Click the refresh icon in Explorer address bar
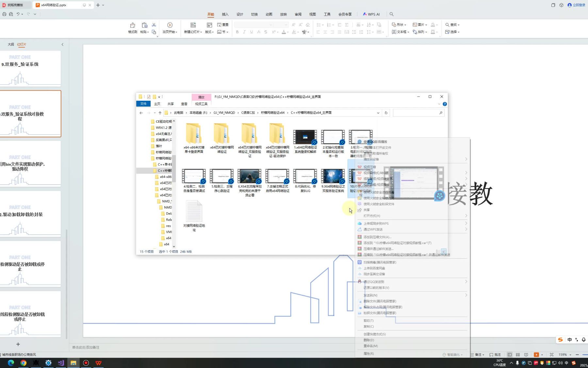 point(386,113)
